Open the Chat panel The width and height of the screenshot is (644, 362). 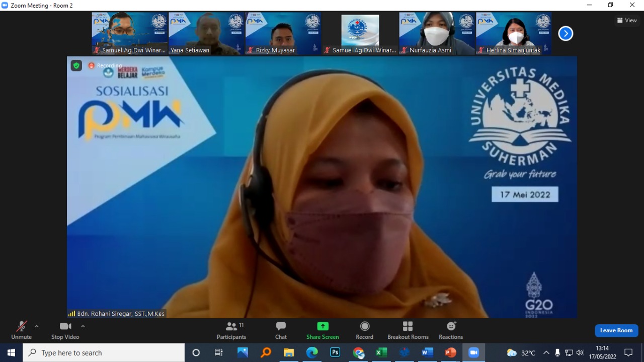281,330
